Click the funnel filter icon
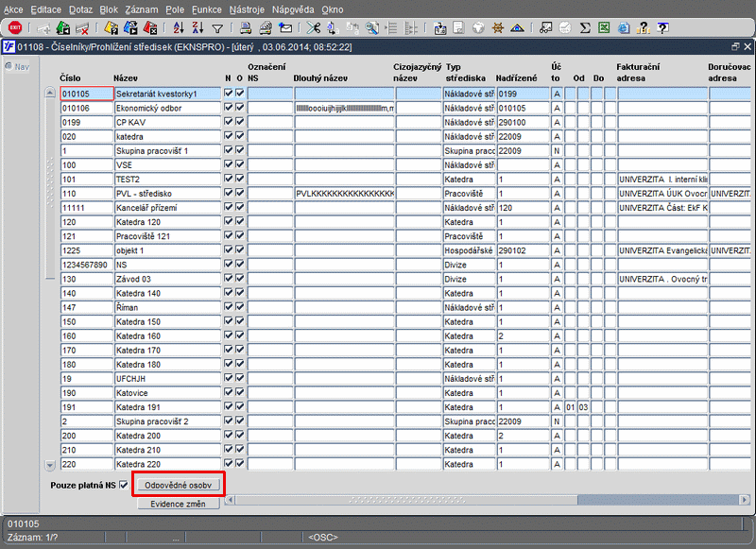The width and height of the screenshot is (756, 549). pos(217,29)
